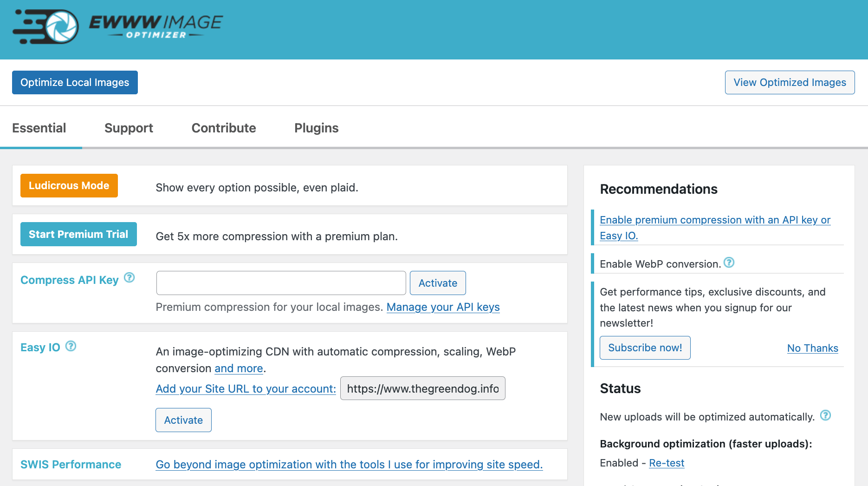Viewport: 868px width, 486px height.
Task: Activate Easy IO
Action: pos(183,420)
